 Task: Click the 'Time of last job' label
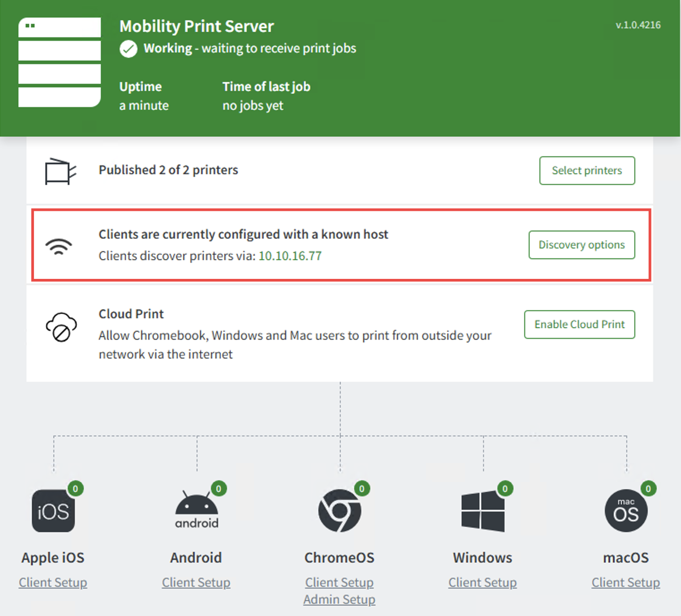[x=266, y=87]
